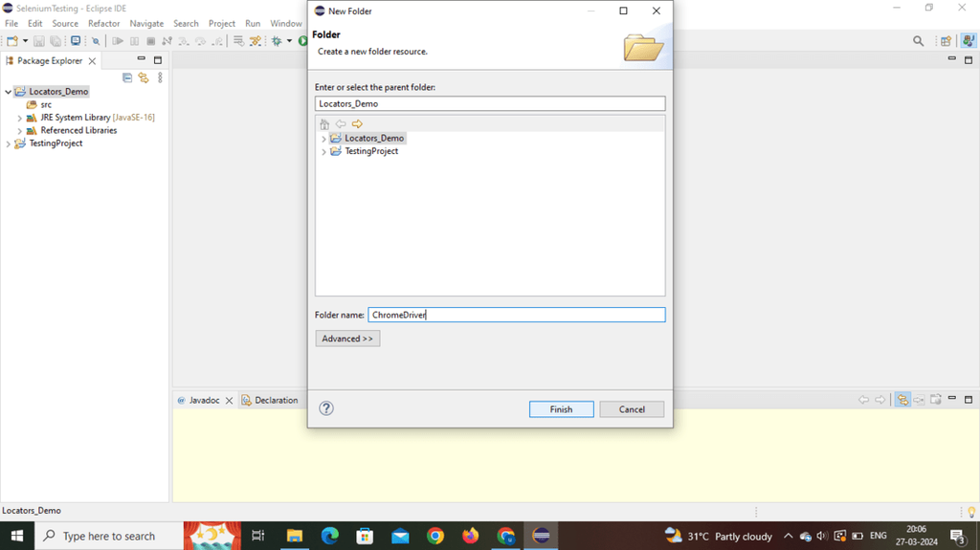Click the Advanced >> button
Image resolution: width=980 pixels, height=550 pixels.
347,338
